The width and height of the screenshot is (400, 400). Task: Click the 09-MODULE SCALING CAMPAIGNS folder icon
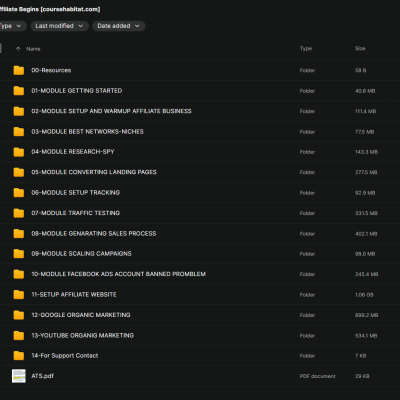coord(19,254)
